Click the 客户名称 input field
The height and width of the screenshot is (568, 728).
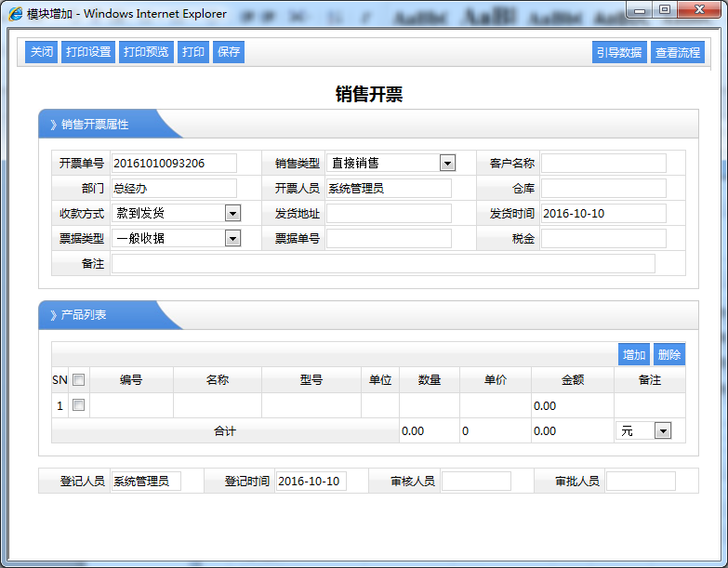[x=603, y=163]
